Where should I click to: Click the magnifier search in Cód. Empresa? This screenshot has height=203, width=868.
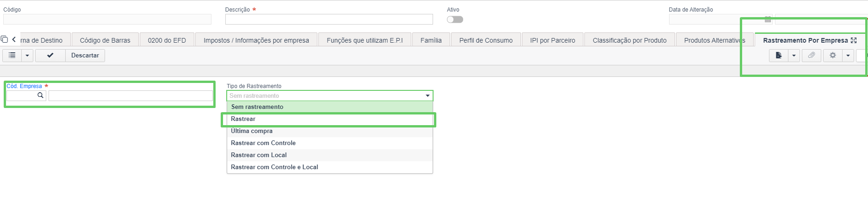(x=40, y=95)
